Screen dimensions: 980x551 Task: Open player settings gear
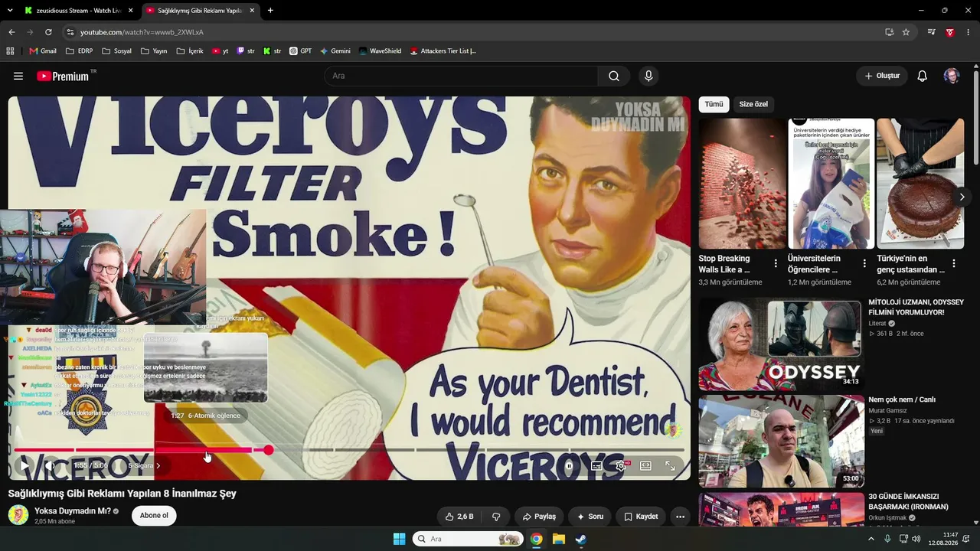[621, 465]
